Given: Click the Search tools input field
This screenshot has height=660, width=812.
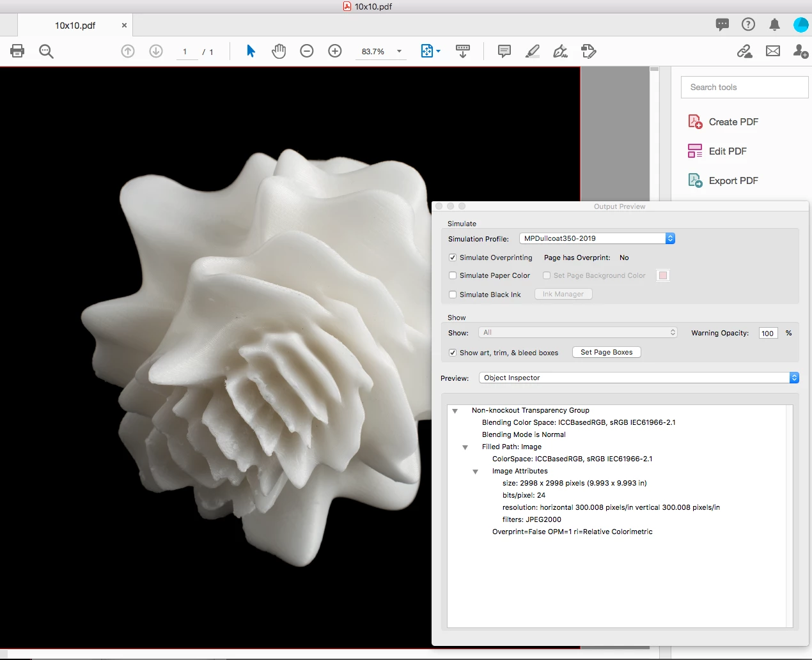Looking at the screenshot, I should tap(745, 88).
